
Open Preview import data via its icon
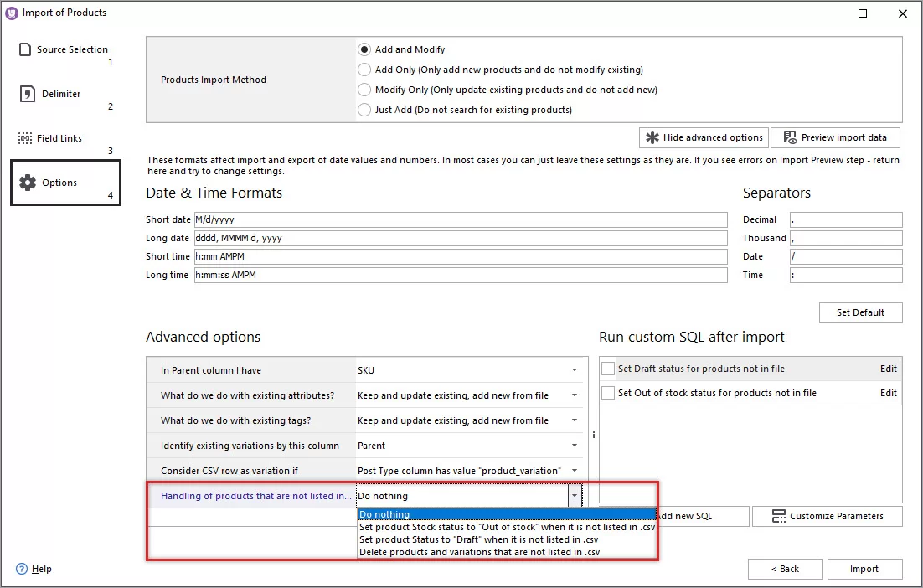788,137
